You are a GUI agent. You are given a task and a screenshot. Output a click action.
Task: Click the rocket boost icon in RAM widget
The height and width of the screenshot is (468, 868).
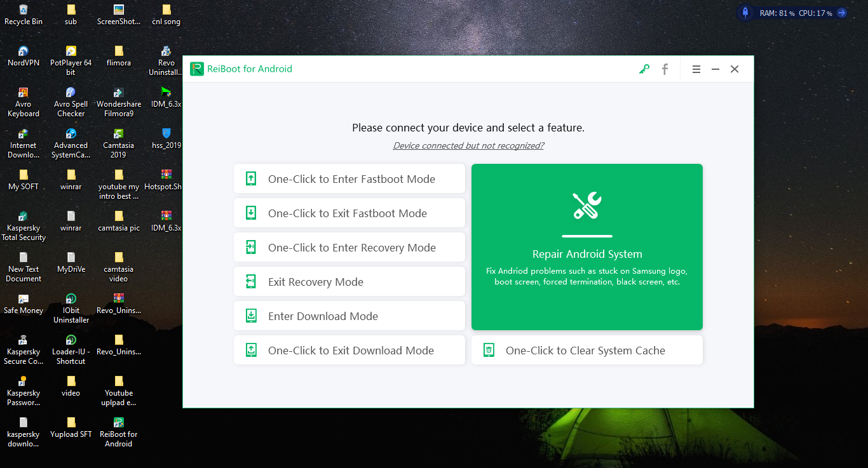745,13
